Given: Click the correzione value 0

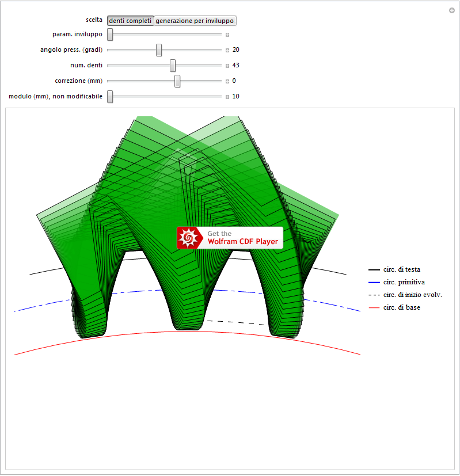Looking at the screenshot, I should pyautogui.click(x=234, y=81).
